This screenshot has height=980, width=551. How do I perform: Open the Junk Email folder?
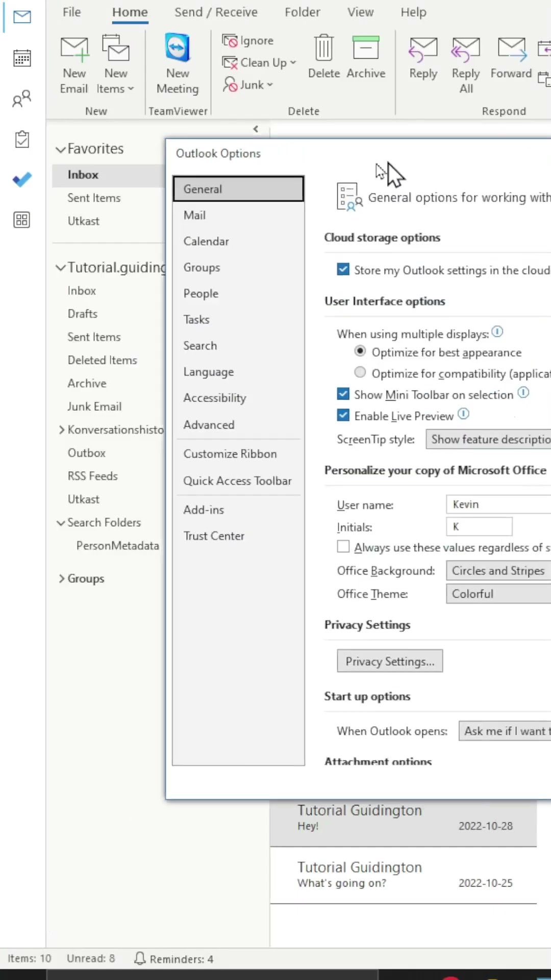[94, 406]
